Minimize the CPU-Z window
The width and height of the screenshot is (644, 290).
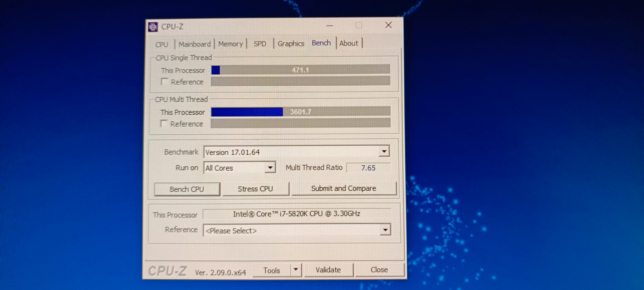pos(330,25)
